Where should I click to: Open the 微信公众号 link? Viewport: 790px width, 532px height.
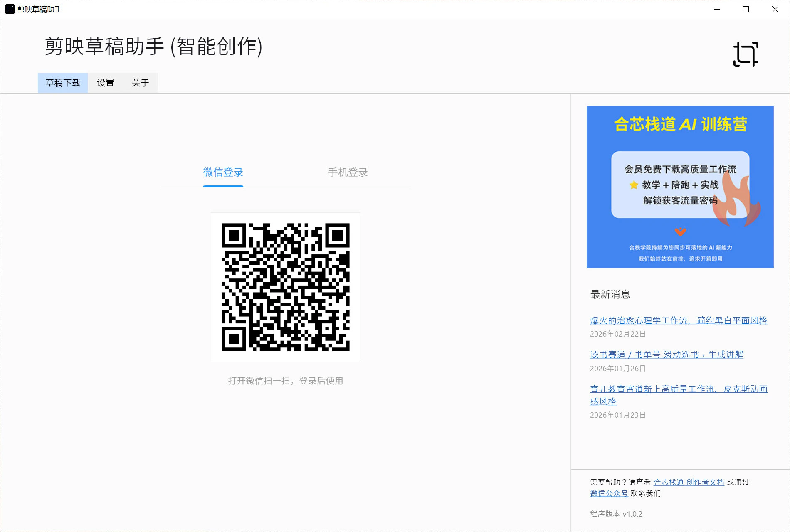(609, 493)
